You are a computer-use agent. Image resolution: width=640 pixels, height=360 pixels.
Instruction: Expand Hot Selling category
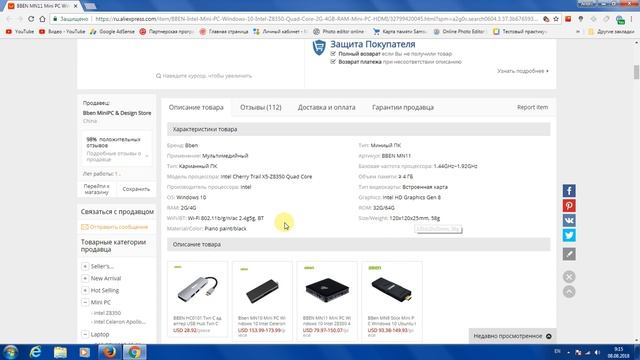(x=85, y=290)
